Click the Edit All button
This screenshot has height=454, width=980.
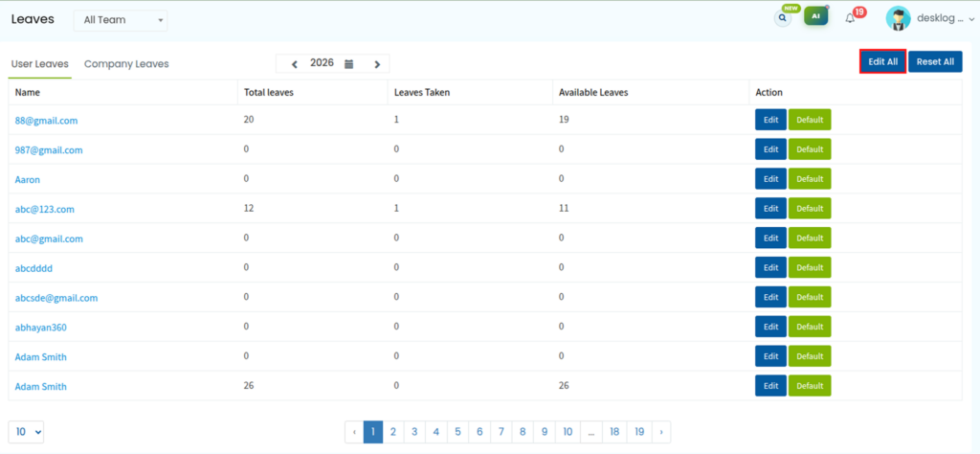pos(882,62)
